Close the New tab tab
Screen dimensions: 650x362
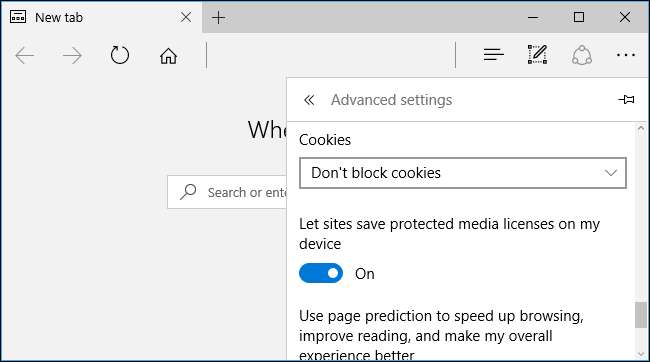tap(186, 17)
